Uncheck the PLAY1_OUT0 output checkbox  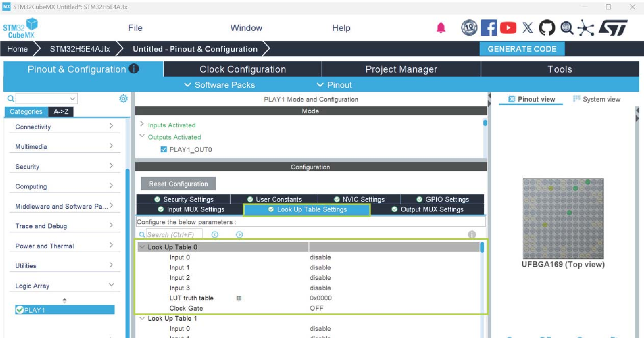164,149
